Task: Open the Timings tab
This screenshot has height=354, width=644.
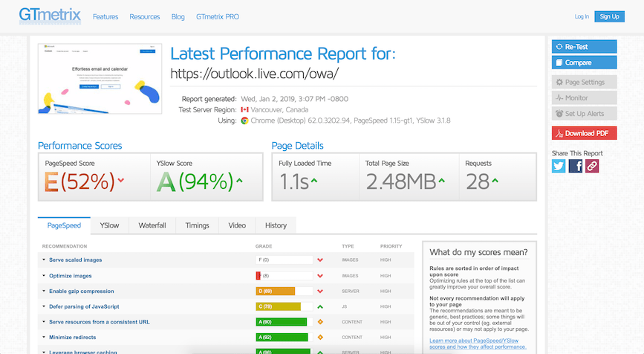Action: click(x=197, y=225)
